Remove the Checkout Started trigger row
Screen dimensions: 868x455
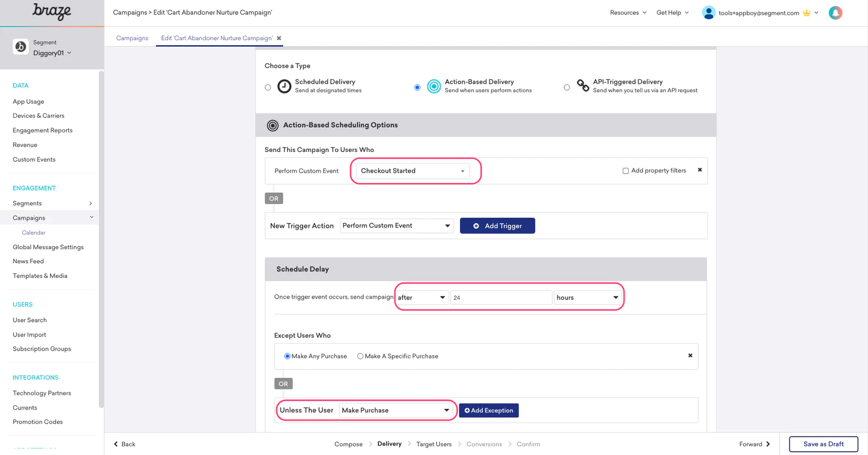(x=700, y=170)
